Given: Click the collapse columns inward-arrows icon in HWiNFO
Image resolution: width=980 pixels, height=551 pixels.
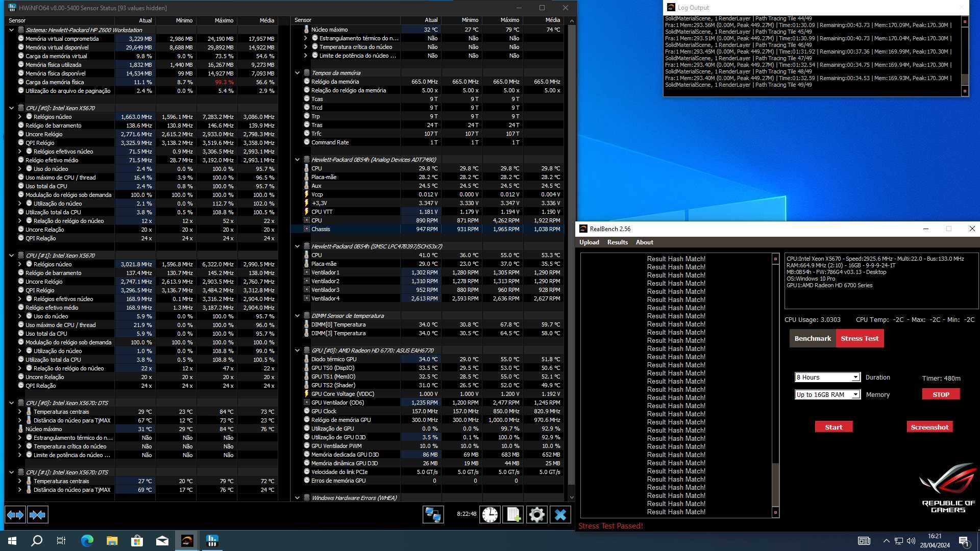Looking at the screenshot, I should pos(38,515).
